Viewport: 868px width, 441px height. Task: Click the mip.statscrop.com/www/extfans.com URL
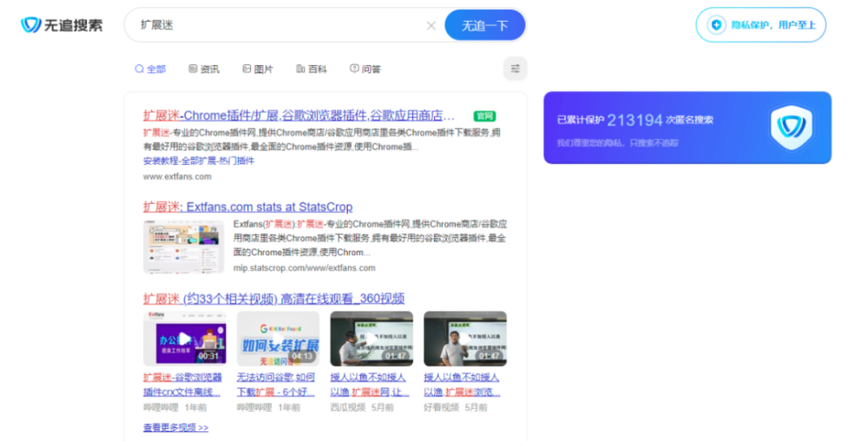click(304, 267)
